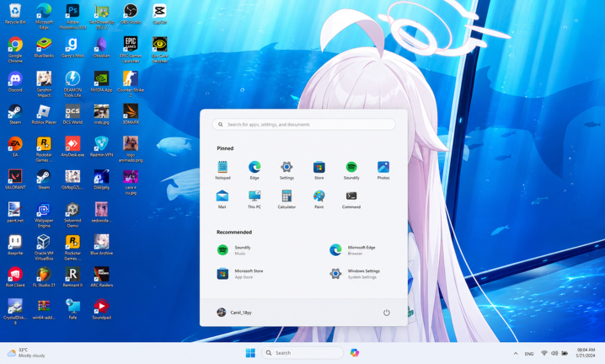Select the AnyDesk.exe desktop icon
This screenshot has width=605, height=364.
click(x=72, y=147)
